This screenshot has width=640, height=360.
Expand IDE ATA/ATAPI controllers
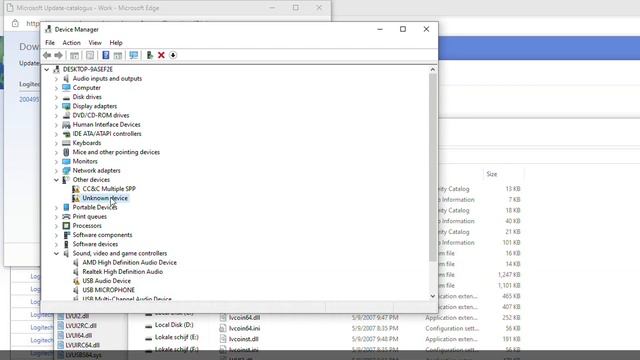coord(56,134)
